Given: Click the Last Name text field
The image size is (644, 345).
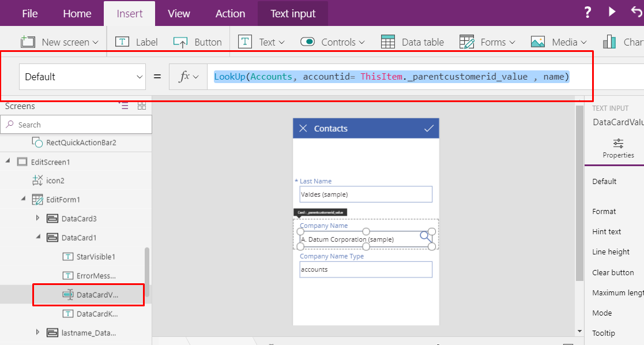Looking at the screenshot, I should 366,194.
